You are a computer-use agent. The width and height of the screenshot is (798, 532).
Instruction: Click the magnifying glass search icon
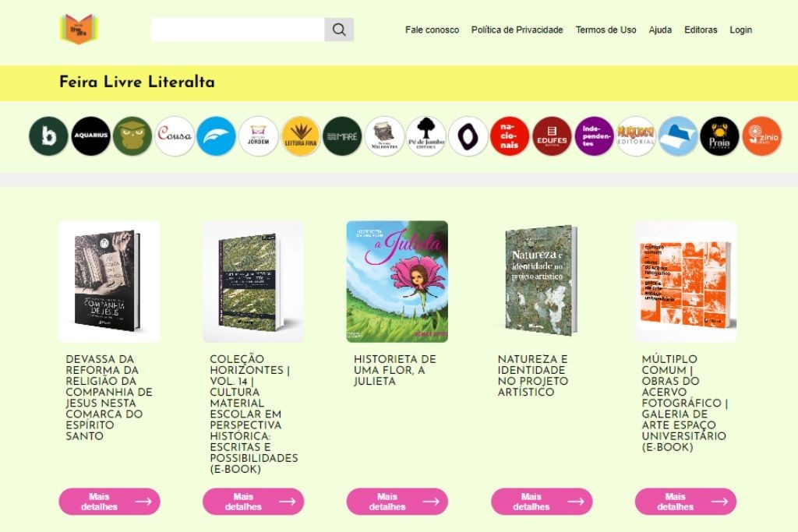tap(339, 30)
